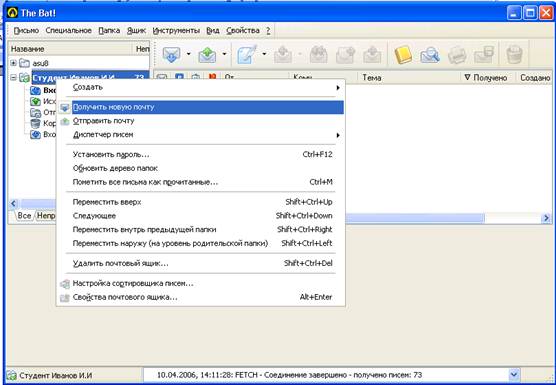Open the Специальное menu
The width and height of the screenshot is (556, 385).
tap(68, 31)
